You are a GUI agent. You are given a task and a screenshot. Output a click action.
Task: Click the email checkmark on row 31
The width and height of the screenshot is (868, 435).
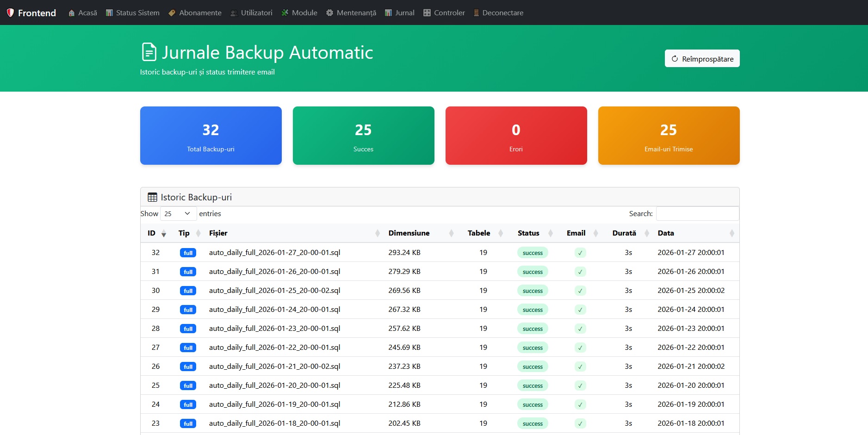580,272
